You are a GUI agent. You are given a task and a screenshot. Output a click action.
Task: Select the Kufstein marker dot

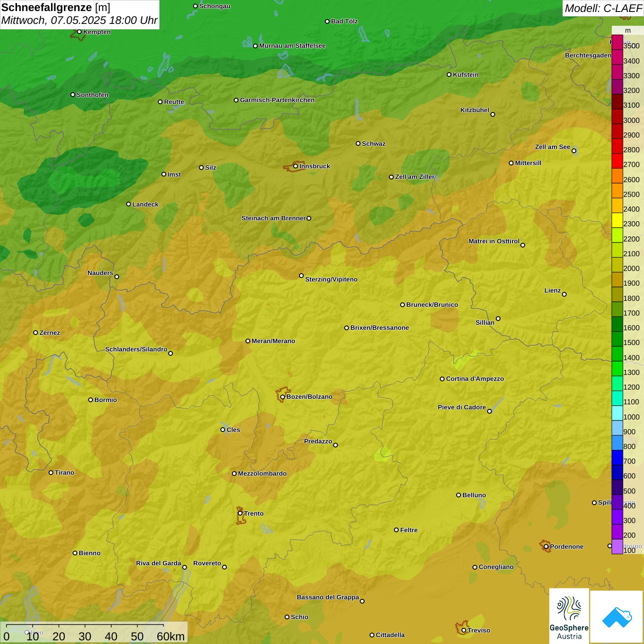(449, 75)
